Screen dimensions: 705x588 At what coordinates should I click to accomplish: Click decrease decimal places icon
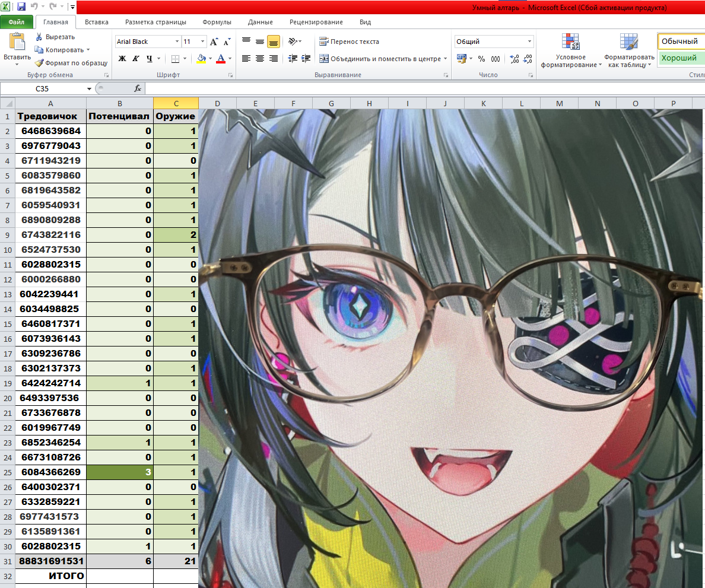pyautogui.click(x=528, y=59)
